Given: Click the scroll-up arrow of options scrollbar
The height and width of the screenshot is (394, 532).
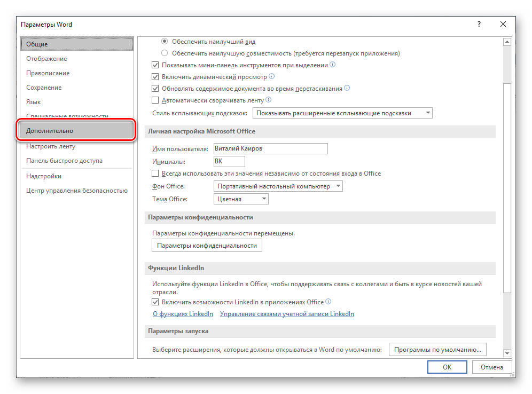Looking at the screenshot, I should click(507, 42).
